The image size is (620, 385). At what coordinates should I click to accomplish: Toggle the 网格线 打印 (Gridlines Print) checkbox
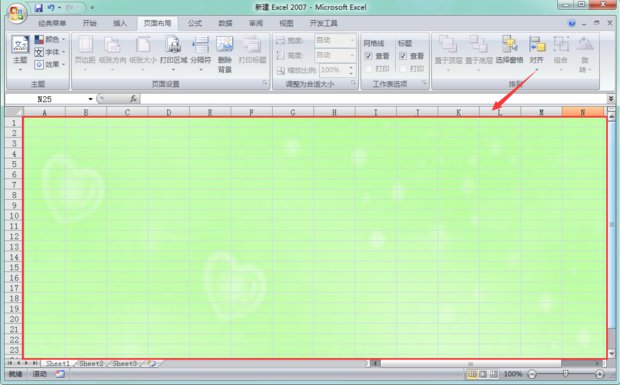[x=369, y=69]
